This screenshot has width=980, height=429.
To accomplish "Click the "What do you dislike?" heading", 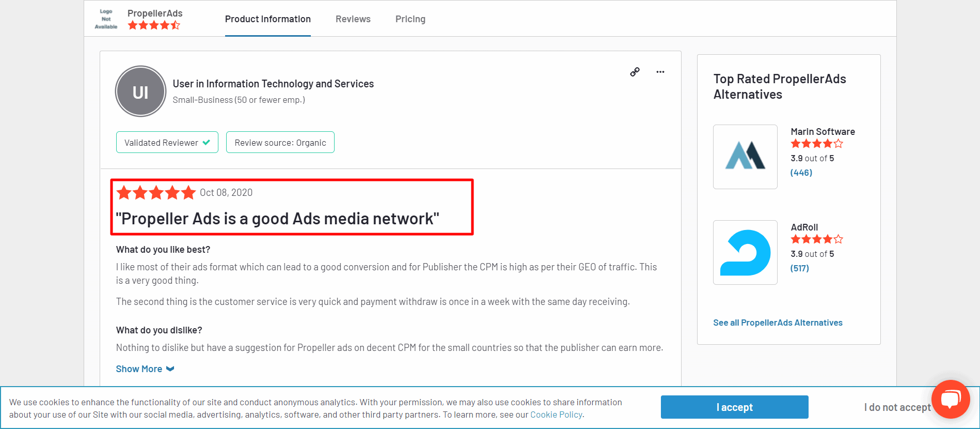I will click(159, 330).
